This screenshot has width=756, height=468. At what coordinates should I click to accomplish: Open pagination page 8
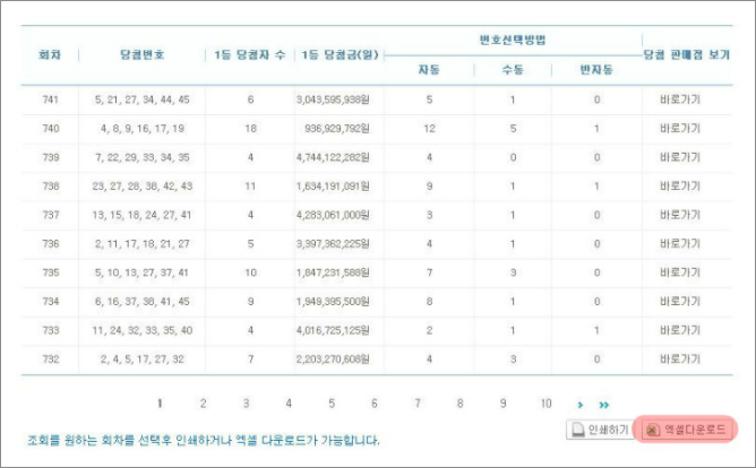coord(460,403)
